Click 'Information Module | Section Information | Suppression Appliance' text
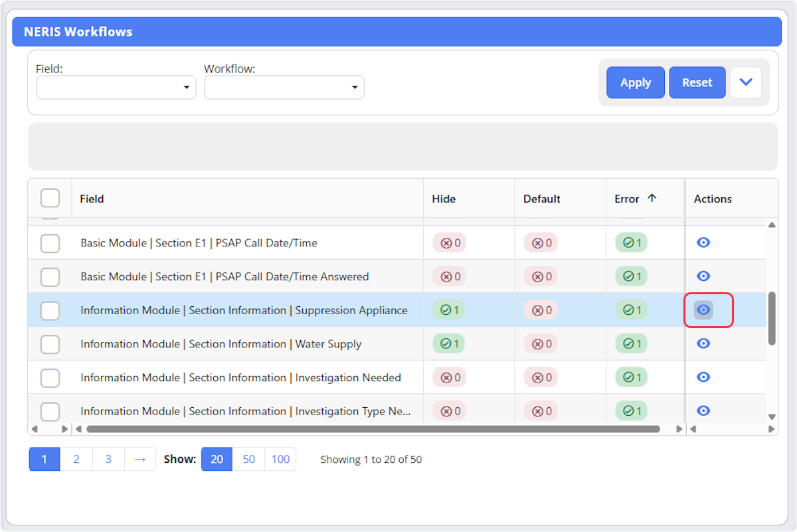Screen dimensions: 797x532 (244, 310)
